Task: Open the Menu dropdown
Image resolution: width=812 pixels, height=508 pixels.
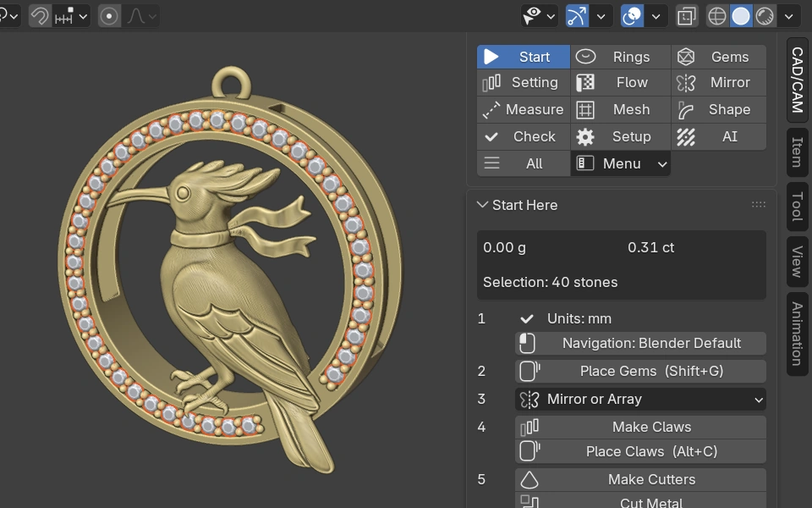Action: (x=620, y=163)
